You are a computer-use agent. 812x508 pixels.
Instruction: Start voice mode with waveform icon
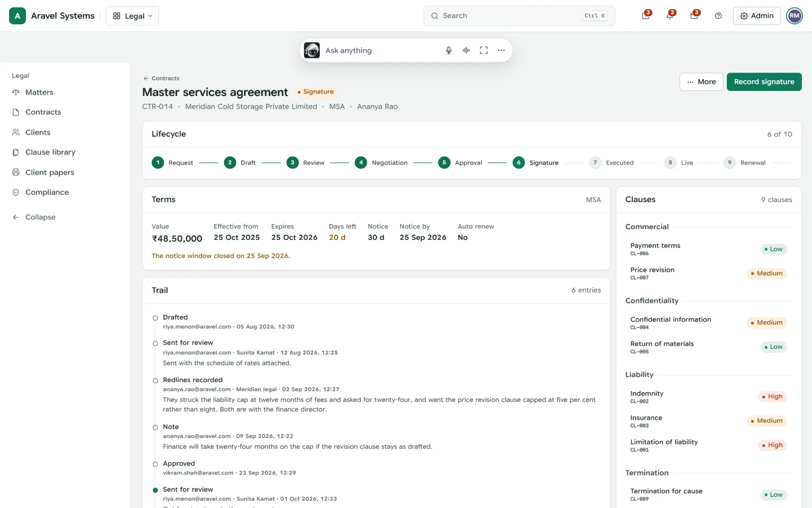point(466,50)
